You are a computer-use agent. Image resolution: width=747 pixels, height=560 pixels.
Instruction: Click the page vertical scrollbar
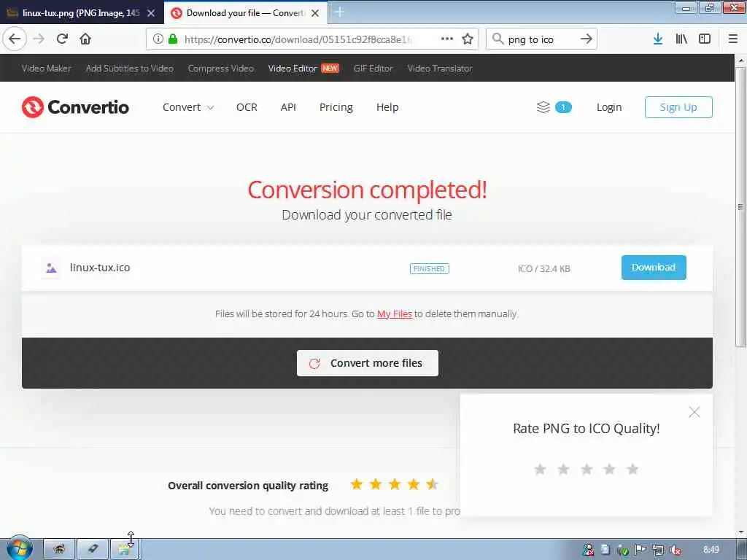740,206
